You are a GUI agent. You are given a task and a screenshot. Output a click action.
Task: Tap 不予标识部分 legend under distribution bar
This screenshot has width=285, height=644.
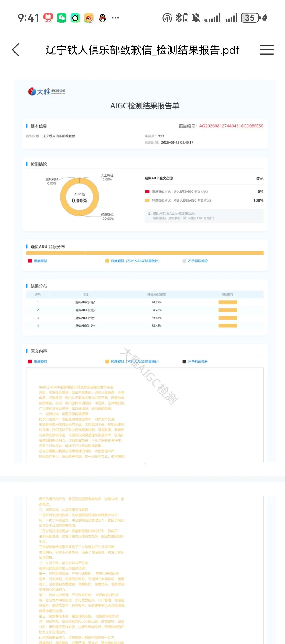[195, 261]
